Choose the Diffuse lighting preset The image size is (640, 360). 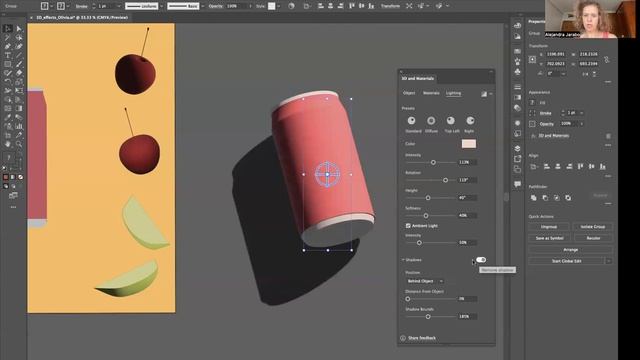coord(431,121)
